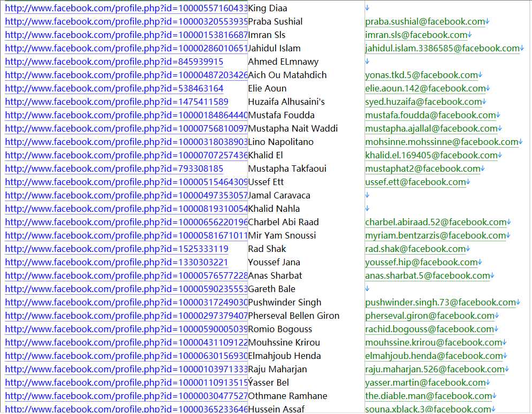This screenshot has height=414, width=532.
Task: Click email pherseval.giron@facebook.com
Action: (x=430, y=316)
